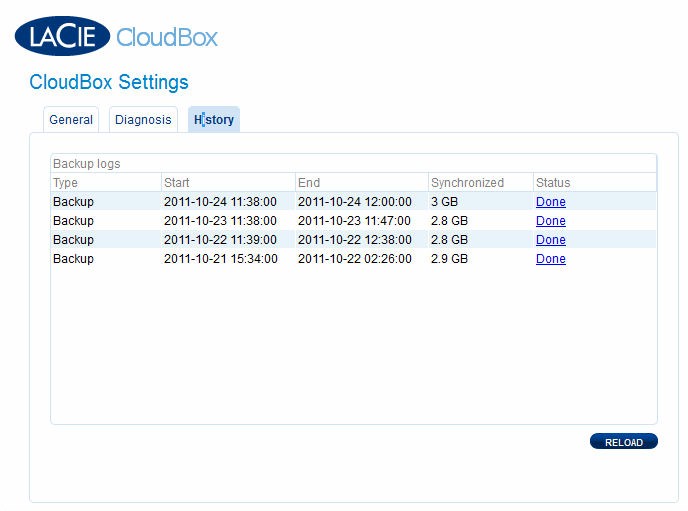Screen dimensions: 688x511
Task: Click the Type column header
Action: [x=106, y=182]
